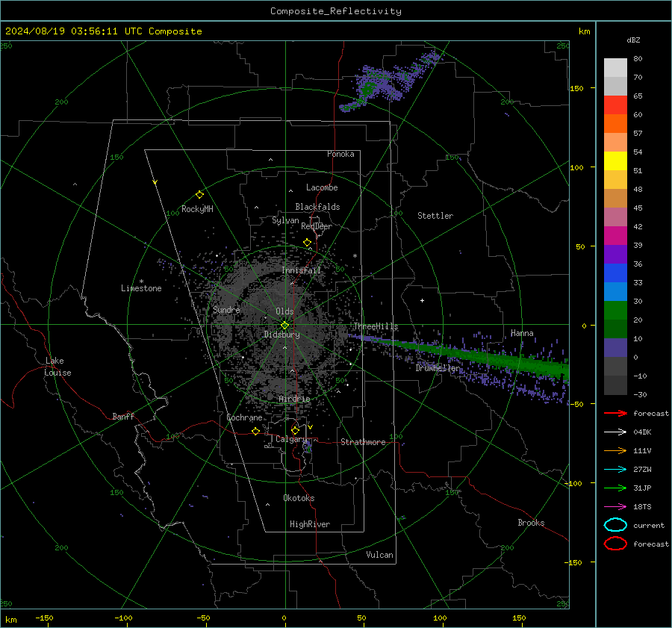The image size is (672, 628).
Task: Click the Cochrane label
Action: tap(244, 417)
